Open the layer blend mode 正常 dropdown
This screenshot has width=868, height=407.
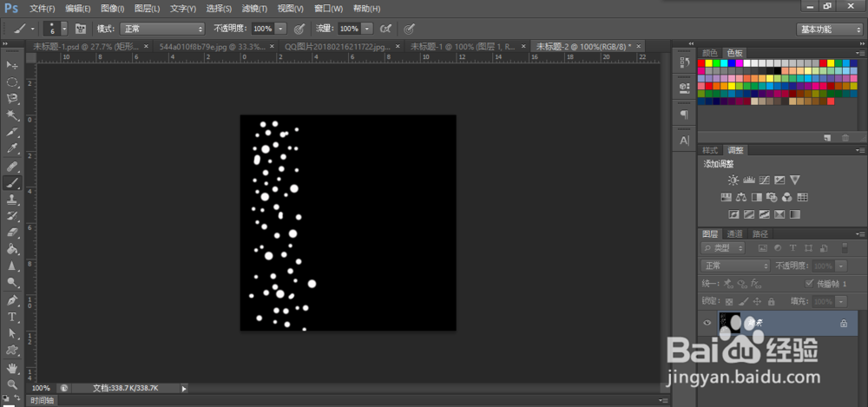coord(735,266)
